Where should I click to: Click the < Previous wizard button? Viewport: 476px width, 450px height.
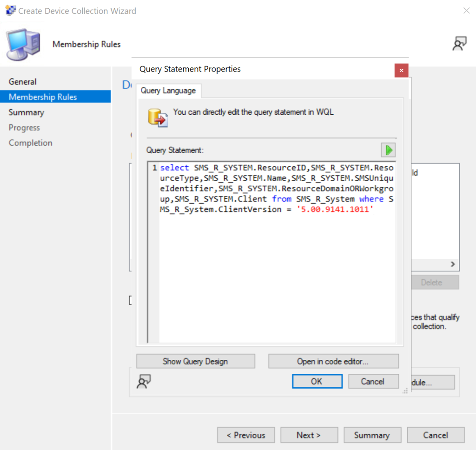pyautogui.click(x=246, y=435)
